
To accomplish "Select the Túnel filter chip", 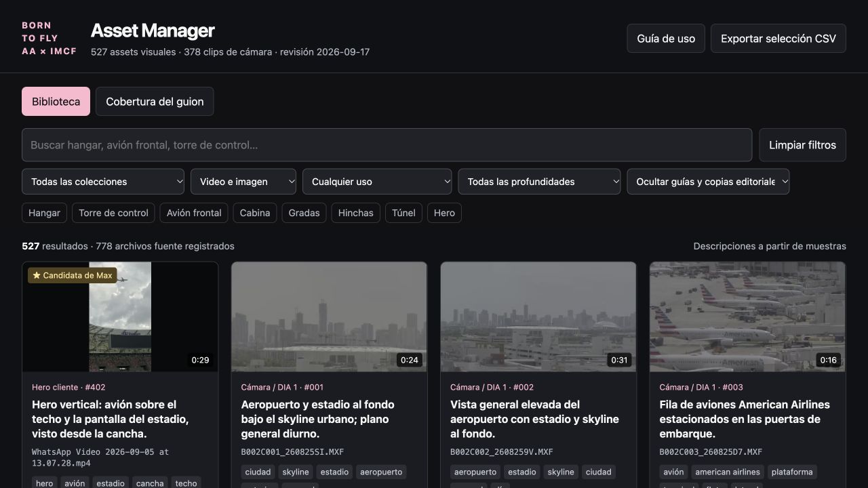I will click(x=403, y=213).
